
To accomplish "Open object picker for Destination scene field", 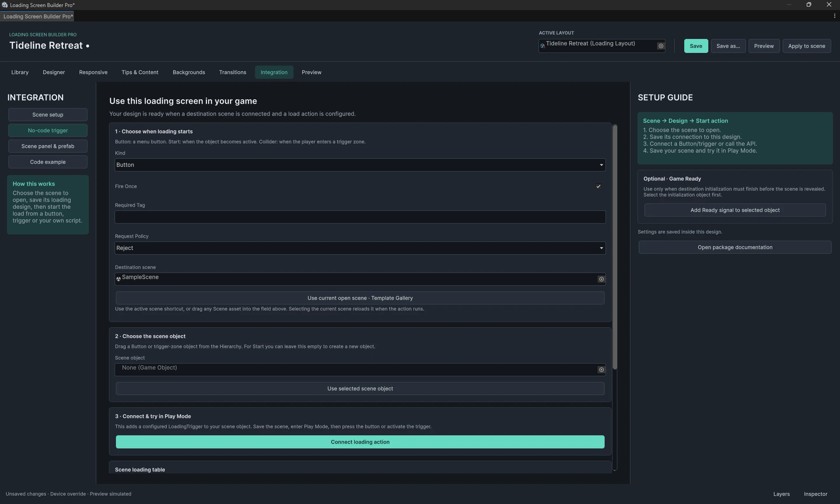I will (x=601, y=279).
